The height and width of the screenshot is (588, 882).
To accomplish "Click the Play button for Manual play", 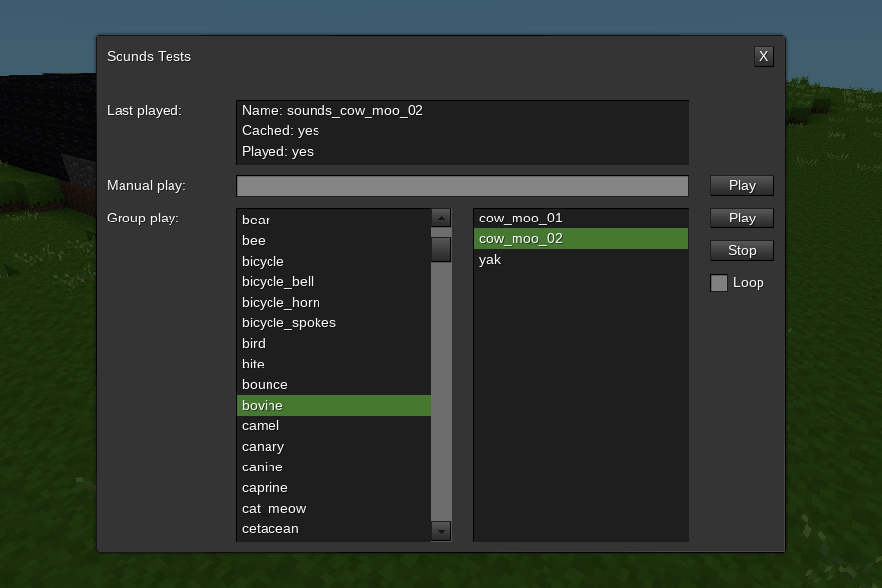I will click(x=742, y=185).
